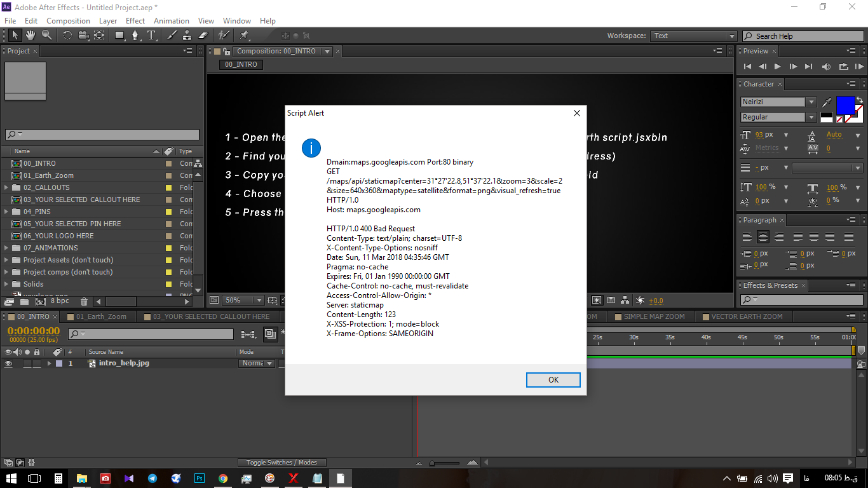Click the Search Help field
868x488 pixels.
pyautogui.click(x=803, y=36)
